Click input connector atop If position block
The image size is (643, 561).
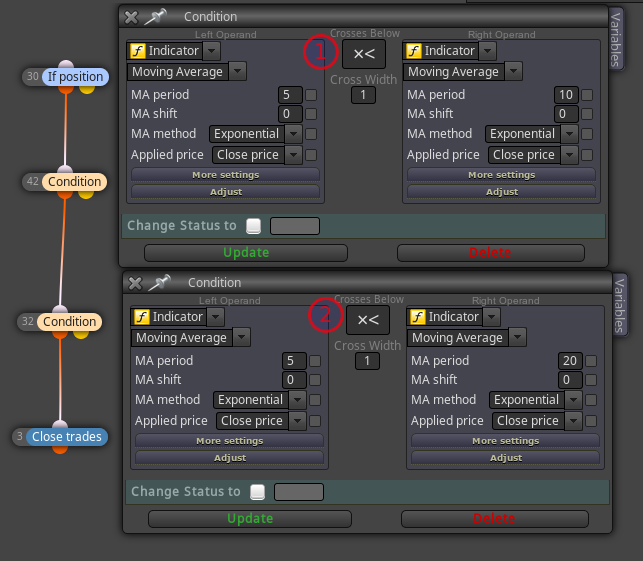(x=66, y=64)
